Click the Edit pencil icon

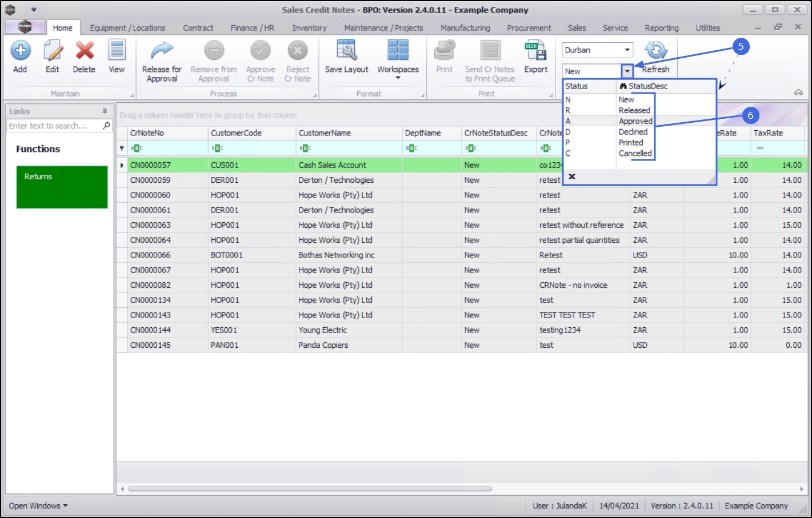click(53, 51)
